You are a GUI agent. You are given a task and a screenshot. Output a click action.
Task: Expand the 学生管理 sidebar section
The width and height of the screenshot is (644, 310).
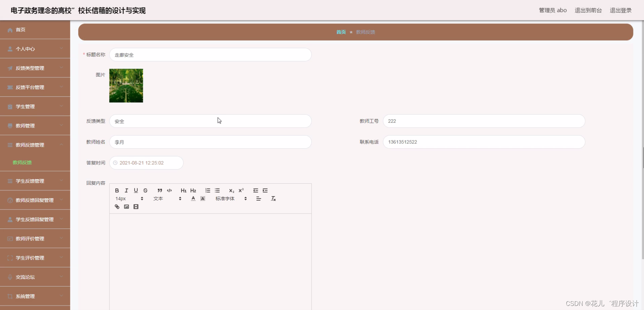tap(35, 106)
